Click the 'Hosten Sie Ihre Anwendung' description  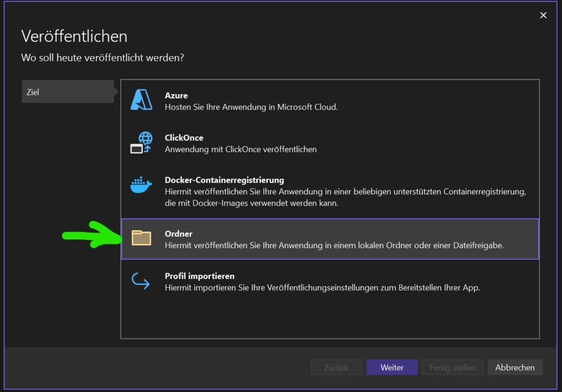click(251, 107)
